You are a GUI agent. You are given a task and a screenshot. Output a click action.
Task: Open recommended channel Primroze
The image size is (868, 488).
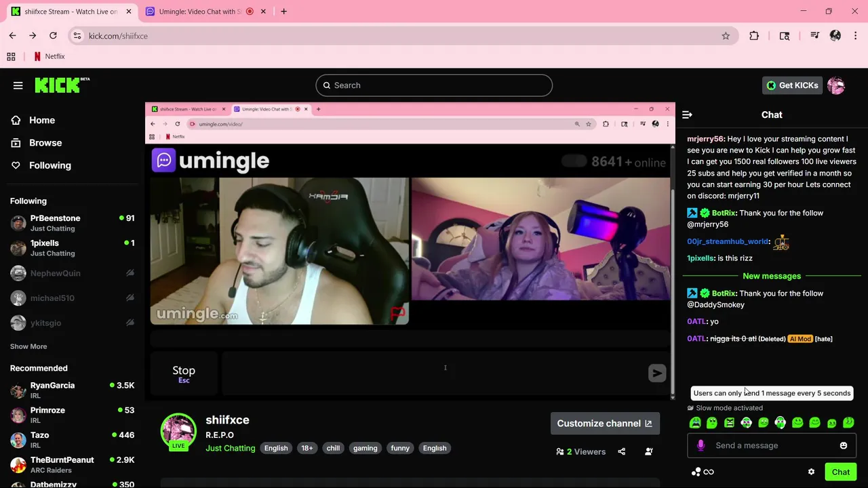(x=72, y=415)
